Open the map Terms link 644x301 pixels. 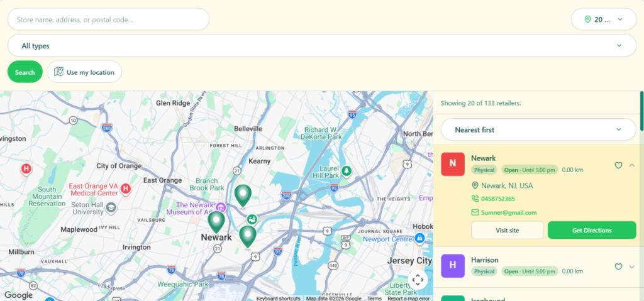click(374, 298)
